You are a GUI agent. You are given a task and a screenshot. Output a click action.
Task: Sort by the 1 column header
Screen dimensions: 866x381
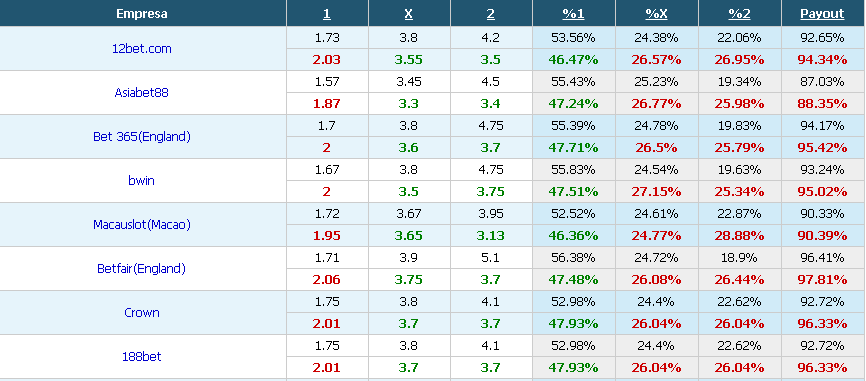[x=327, y=14]
